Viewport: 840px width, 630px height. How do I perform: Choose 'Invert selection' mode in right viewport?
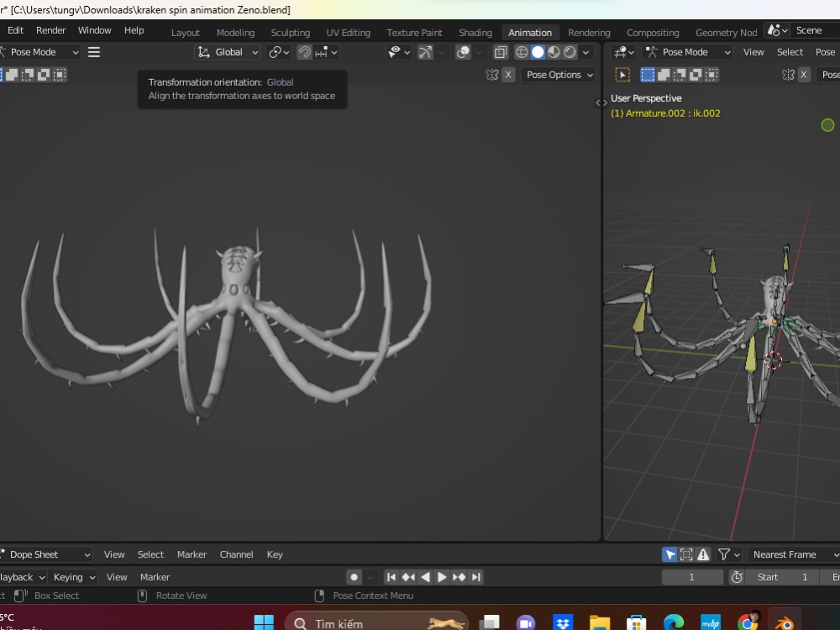point(696,75)
